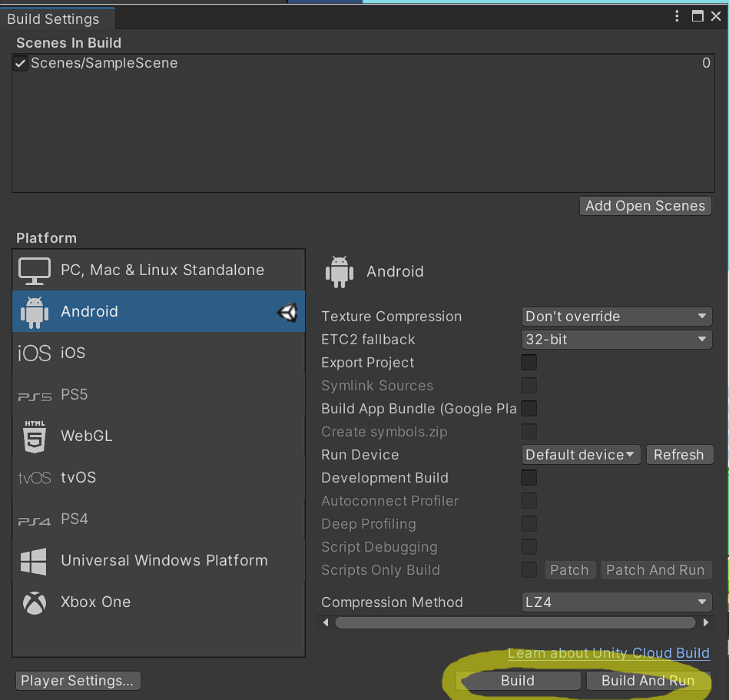Toggle the Development Build checkbox
This screenshot has height=700, width=729.
529,478
